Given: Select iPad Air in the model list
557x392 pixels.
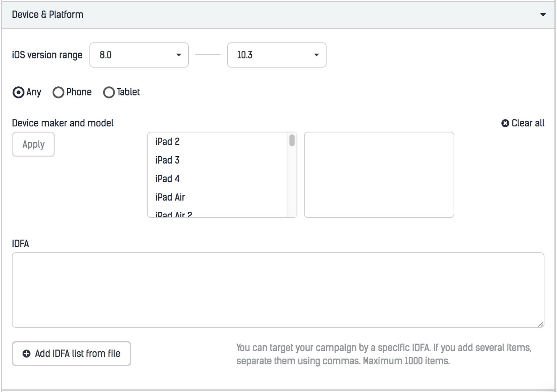Looking at the screenshot, I should click(x=170, y=197).
